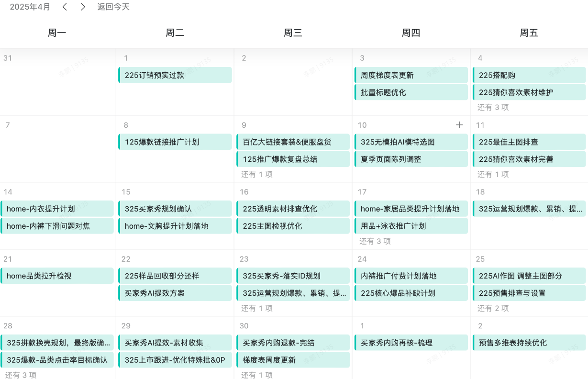Open 325运营规划爆款 event on April 18
The image size is (588, 379).
529,209
